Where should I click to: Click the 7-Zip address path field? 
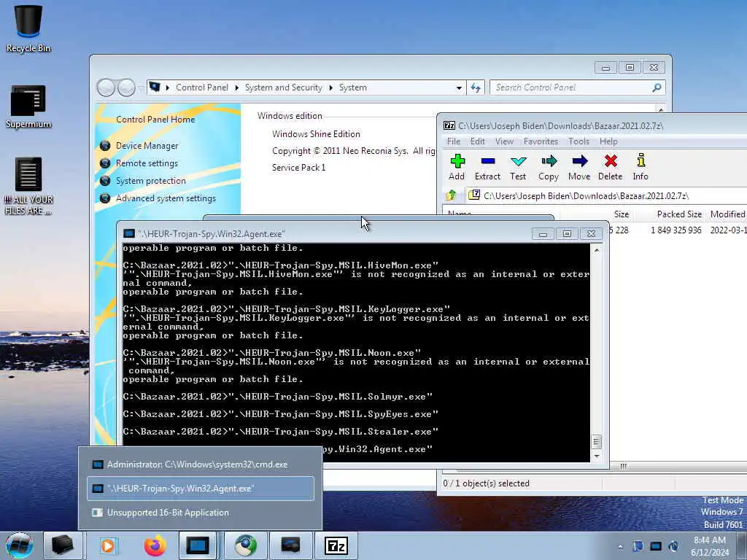[606, 195]
